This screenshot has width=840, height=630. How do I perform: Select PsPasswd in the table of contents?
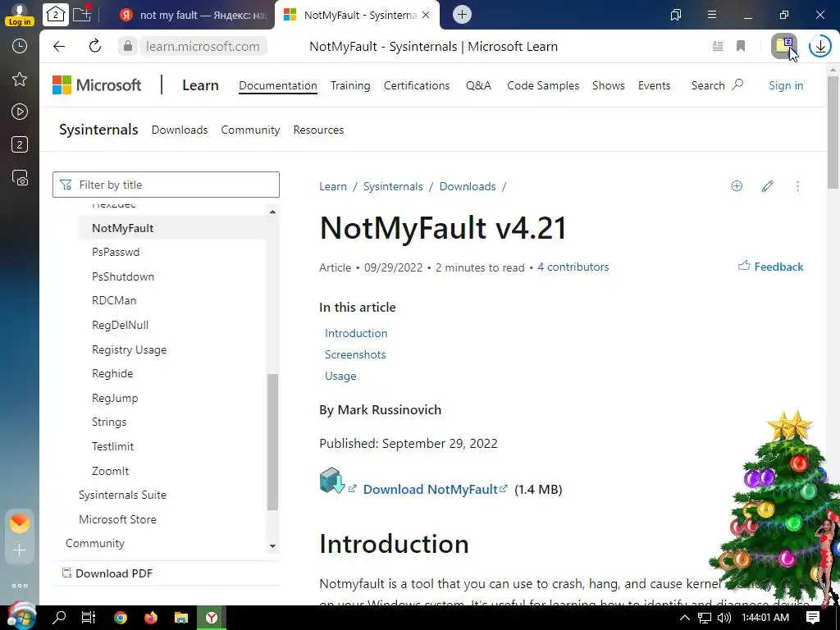[x=116, y=252]
